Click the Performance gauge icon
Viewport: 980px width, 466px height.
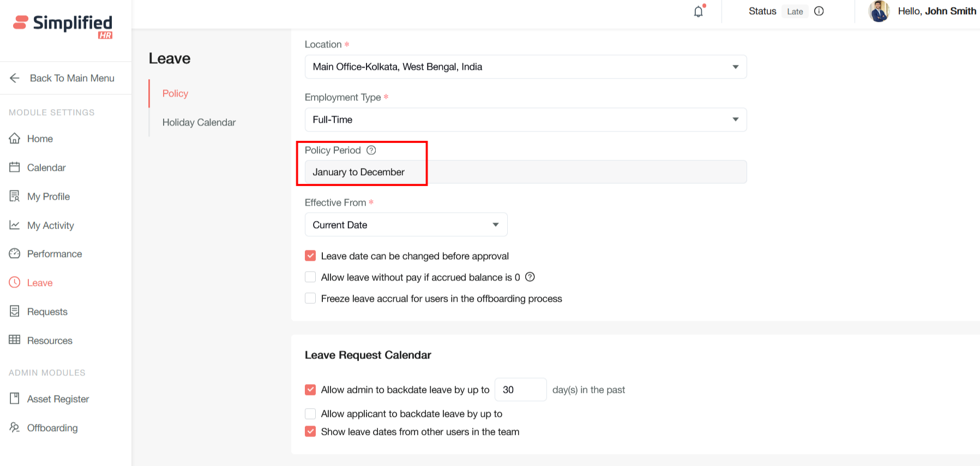click(x=15, y=254)
